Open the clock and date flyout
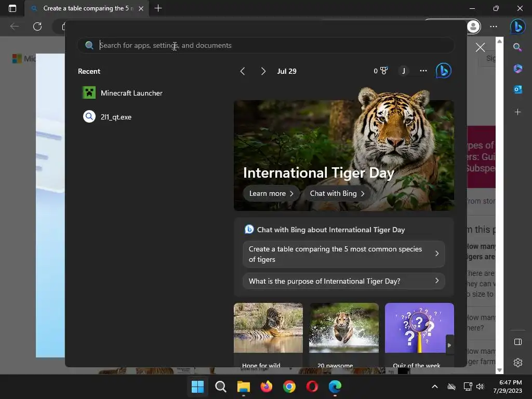Screen dimensions: 532x399 coord(508,387)
